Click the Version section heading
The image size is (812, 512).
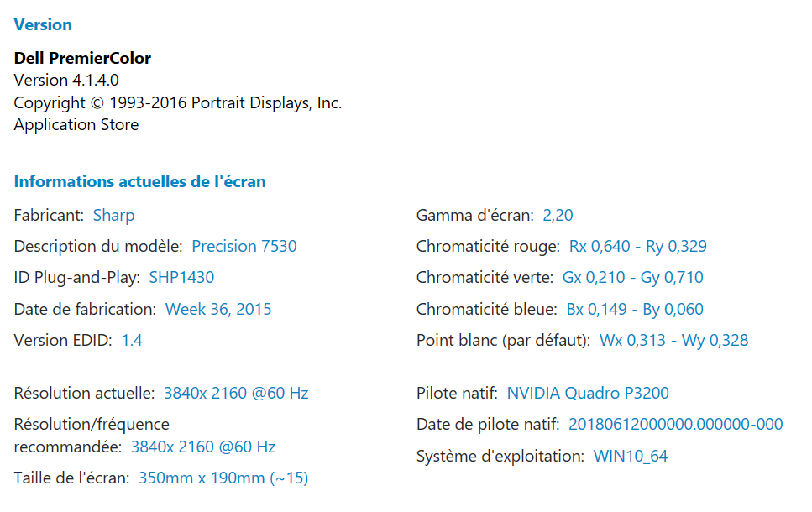point(43,24)
